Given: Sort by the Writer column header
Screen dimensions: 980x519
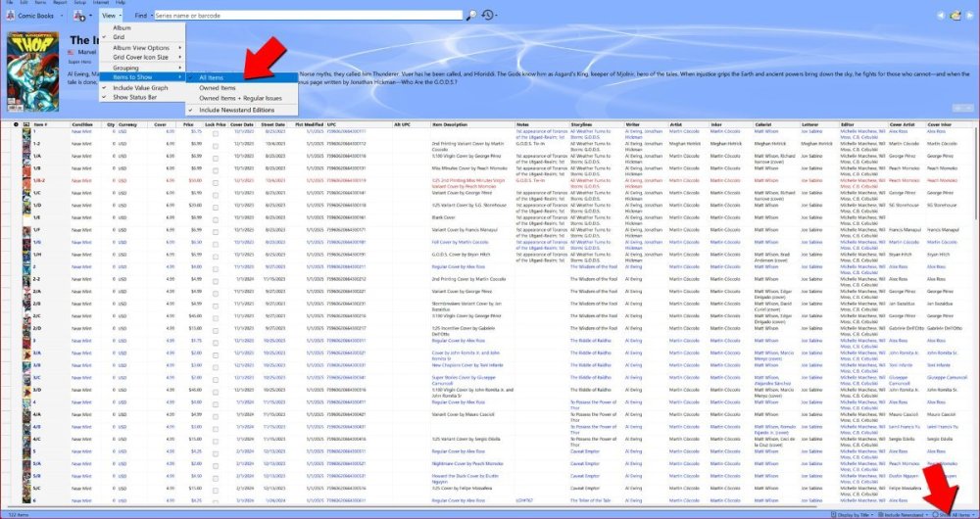Looking at the screenshot, I should click(x=633, y=125).
